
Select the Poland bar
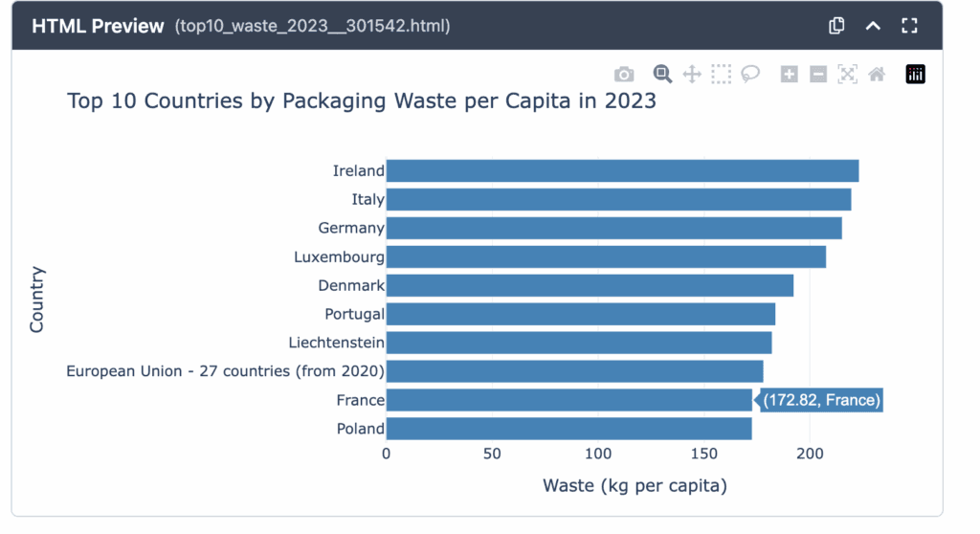pos(568,429)
